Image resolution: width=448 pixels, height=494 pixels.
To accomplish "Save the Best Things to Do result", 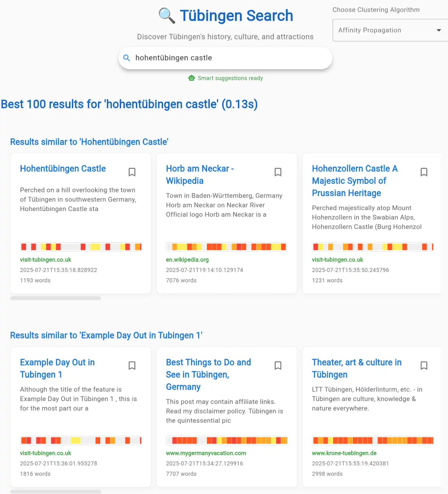I will coord(278,365).
